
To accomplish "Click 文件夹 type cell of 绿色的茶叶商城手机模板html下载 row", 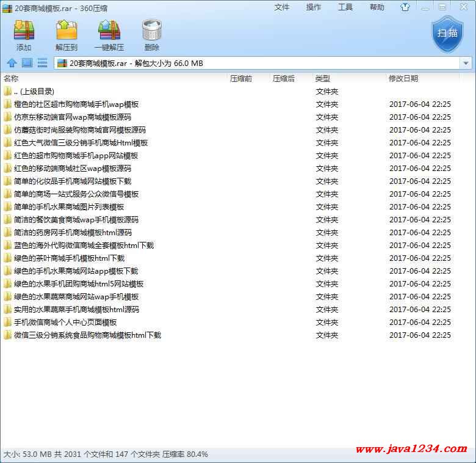I will (x=327, y=258).
